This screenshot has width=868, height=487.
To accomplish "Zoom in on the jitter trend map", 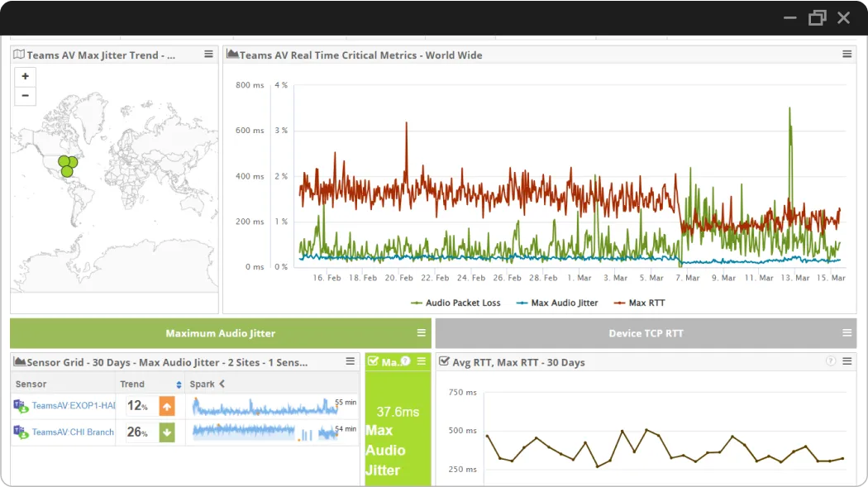I will [25, 76].
